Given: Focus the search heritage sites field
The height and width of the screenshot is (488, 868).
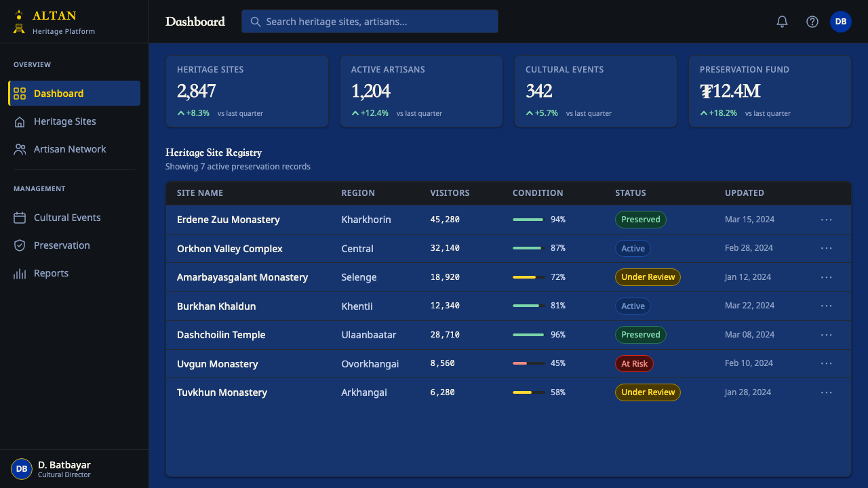Looking at the screenshot, I should coord(370,22).
